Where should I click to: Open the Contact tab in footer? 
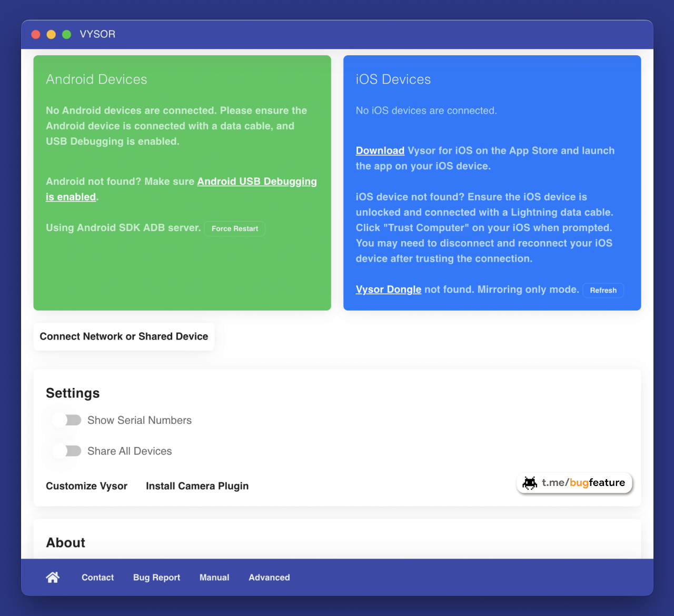(97, 578)
